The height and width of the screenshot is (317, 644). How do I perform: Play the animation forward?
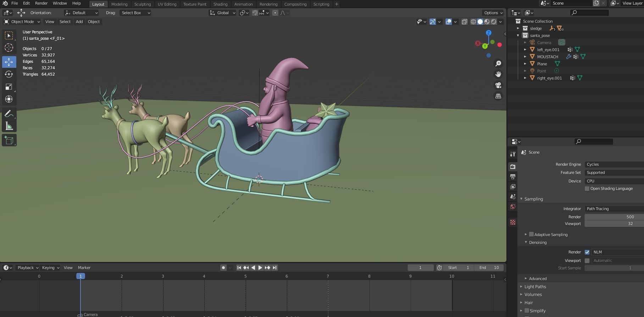coord(260,268)
